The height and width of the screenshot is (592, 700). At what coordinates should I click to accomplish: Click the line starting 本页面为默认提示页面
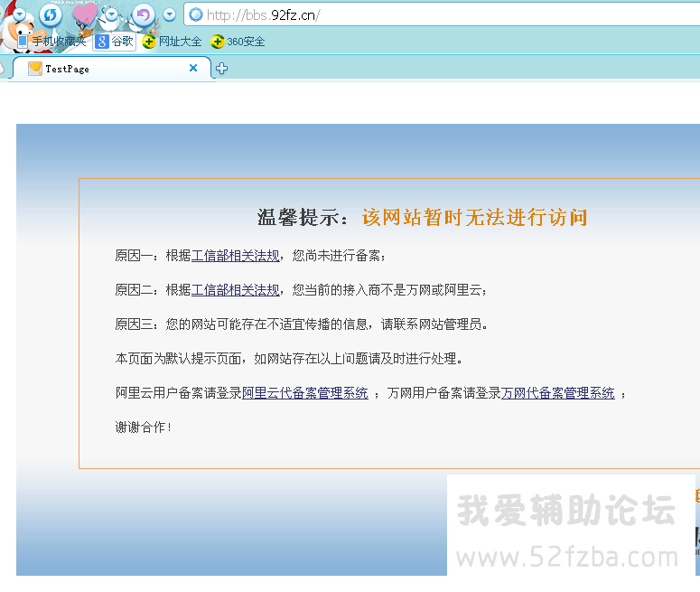[289, 359]
